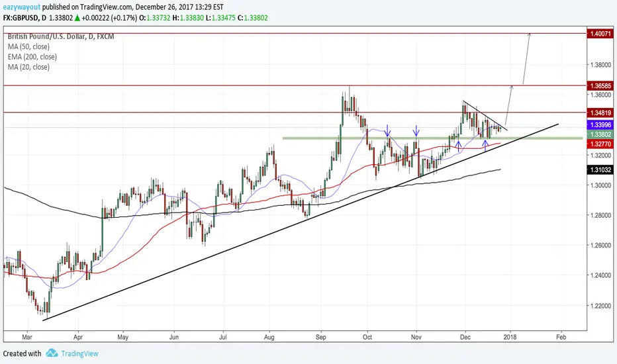The image size is (617, 364).
Task: Click the Dec label on time axis
Action: [x=465, y=338]
